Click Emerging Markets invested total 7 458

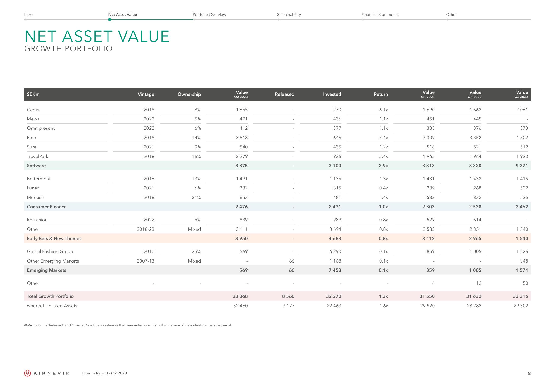pos(335,270)
